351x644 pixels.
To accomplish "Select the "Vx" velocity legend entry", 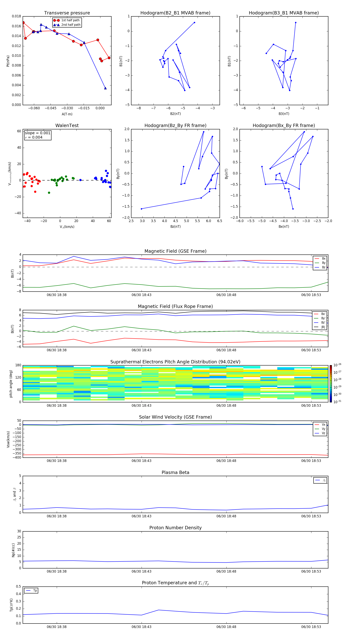I will click(320, 424).
